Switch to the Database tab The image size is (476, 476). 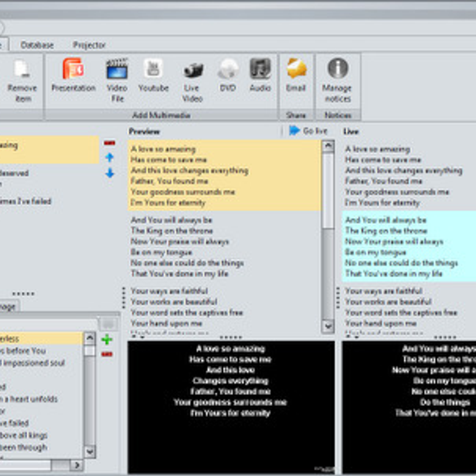37,45
